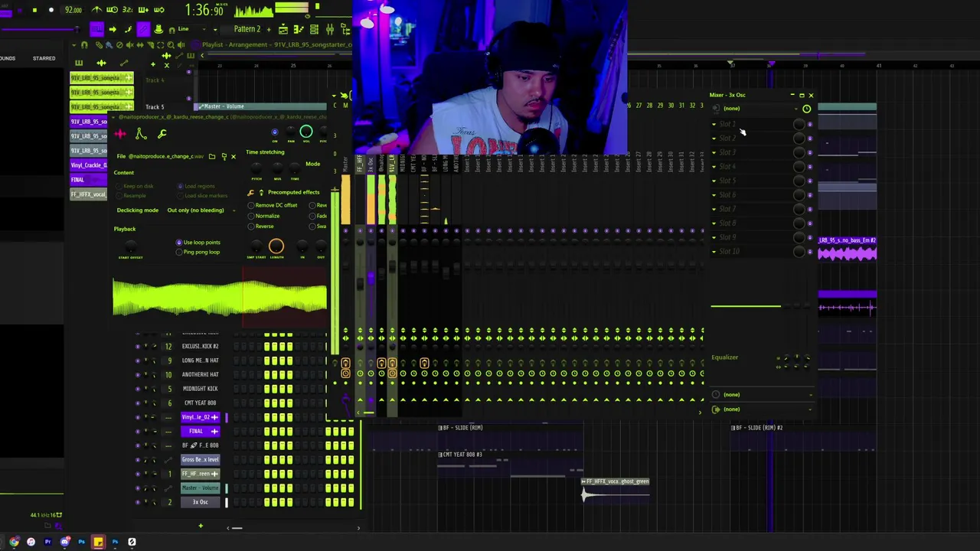980x551 pixels.
Task: Select the FINAL channel button
Action: [200, 431]
